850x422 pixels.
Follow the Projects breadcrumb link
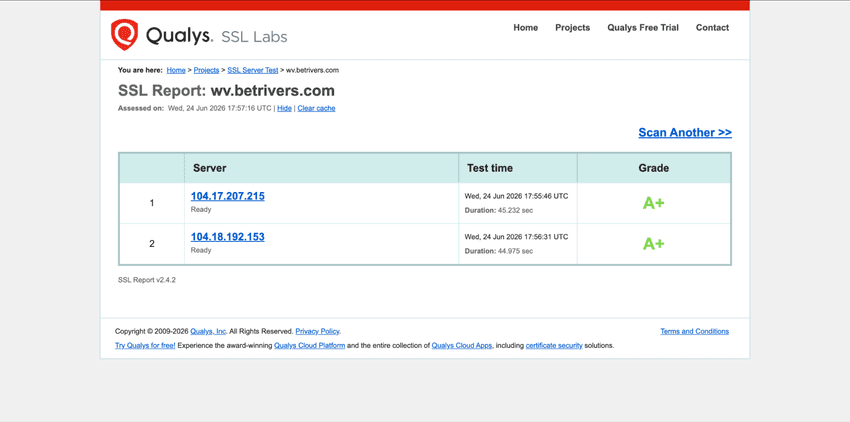click(206, 71)
